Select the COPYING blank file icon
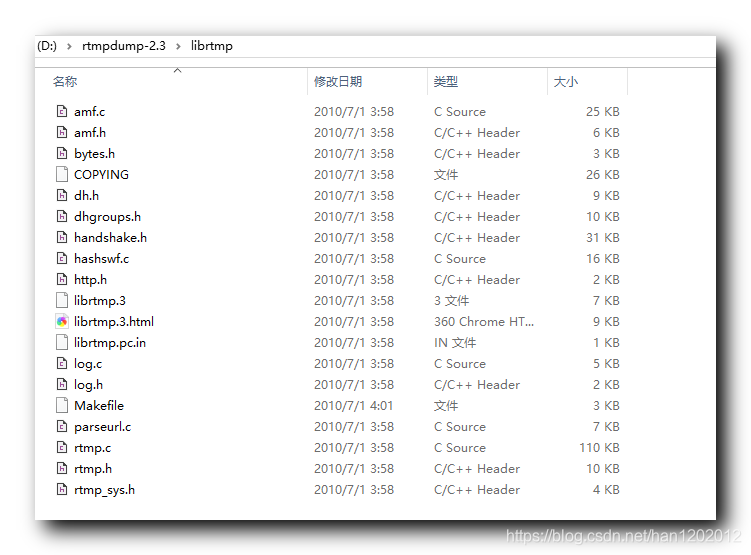 pyautogui.click(x=62, y=174)
